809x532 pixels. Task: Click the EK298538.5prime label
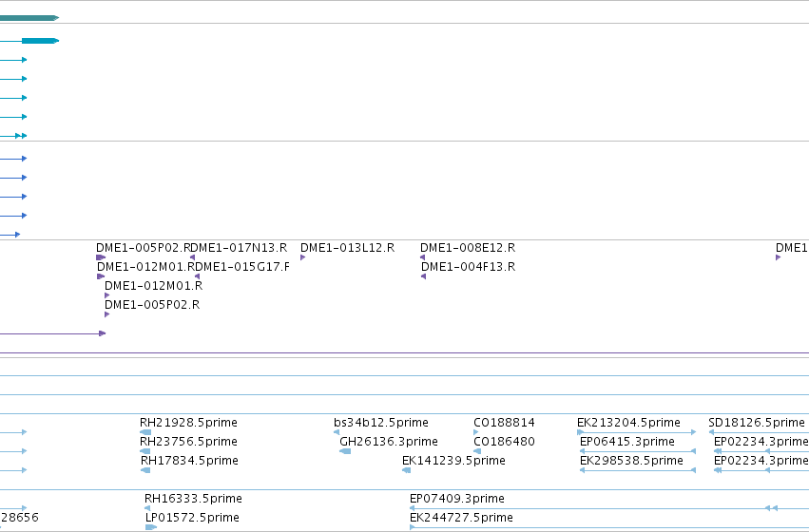(x=631, y=461)
